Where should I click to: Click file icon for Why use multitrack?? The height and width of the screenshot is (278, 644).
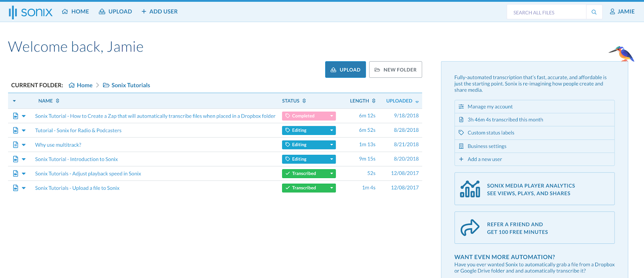pos(16,145)
